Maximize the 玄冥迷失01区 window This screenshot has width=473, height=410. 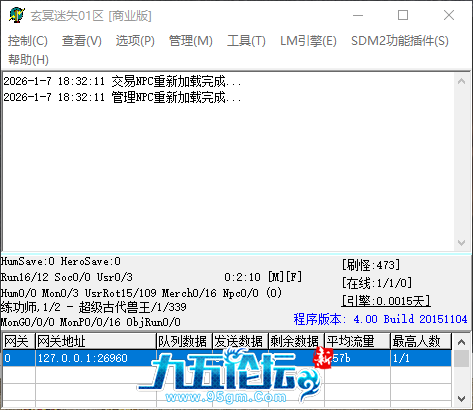[403, 15]
